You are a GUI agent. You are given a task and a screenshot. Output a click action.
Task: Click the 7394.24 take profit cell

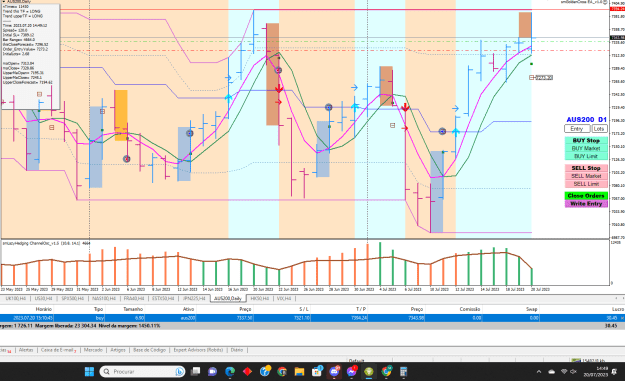pos(360,318)
